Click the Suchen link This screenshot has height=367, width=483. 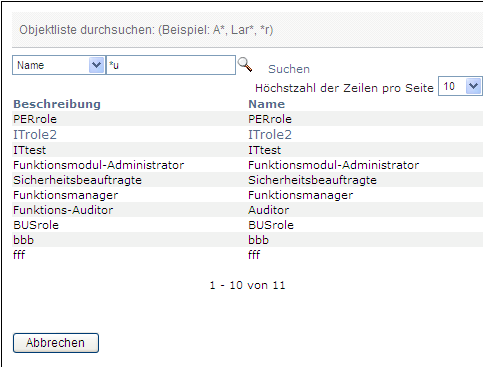coord(289,69)
